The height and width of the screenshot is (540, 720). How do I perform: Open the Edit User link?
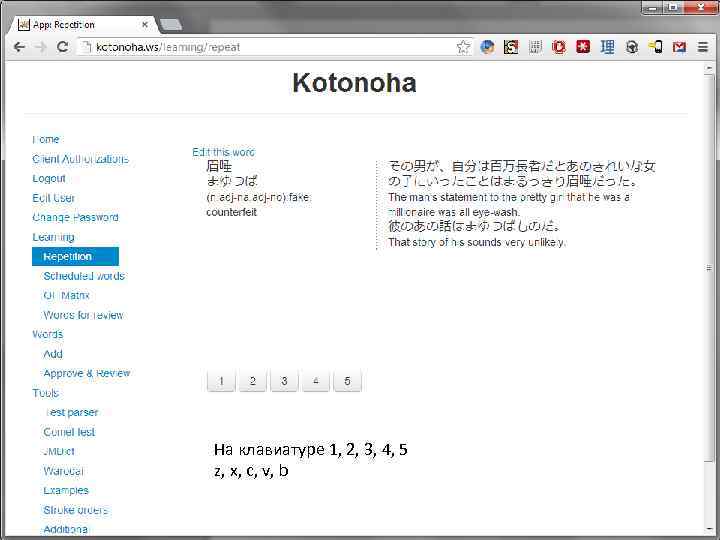(53, 198)
